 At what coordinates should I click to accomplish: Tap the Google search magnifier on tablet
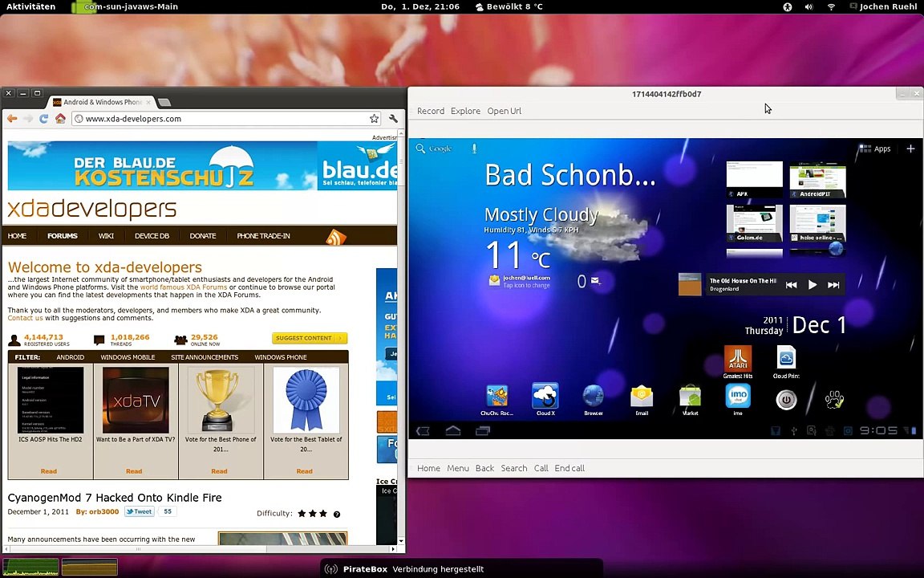[x=420, y=149]
